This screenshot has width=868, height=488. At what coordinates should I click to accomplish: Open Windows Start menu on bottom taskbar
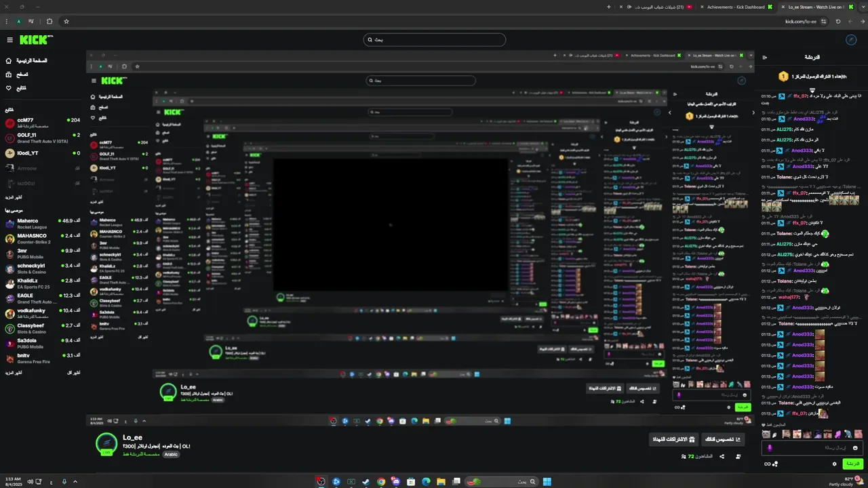(547, 482)
